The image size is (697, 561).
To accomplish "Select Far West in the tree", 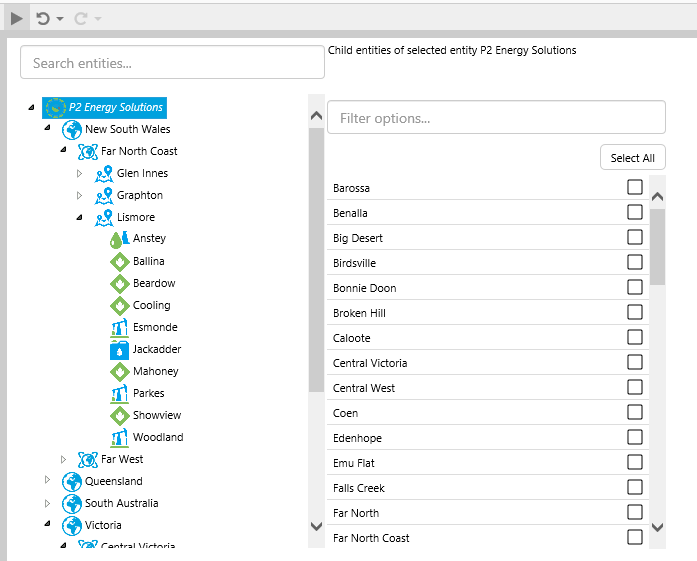I will coord(122,460).
